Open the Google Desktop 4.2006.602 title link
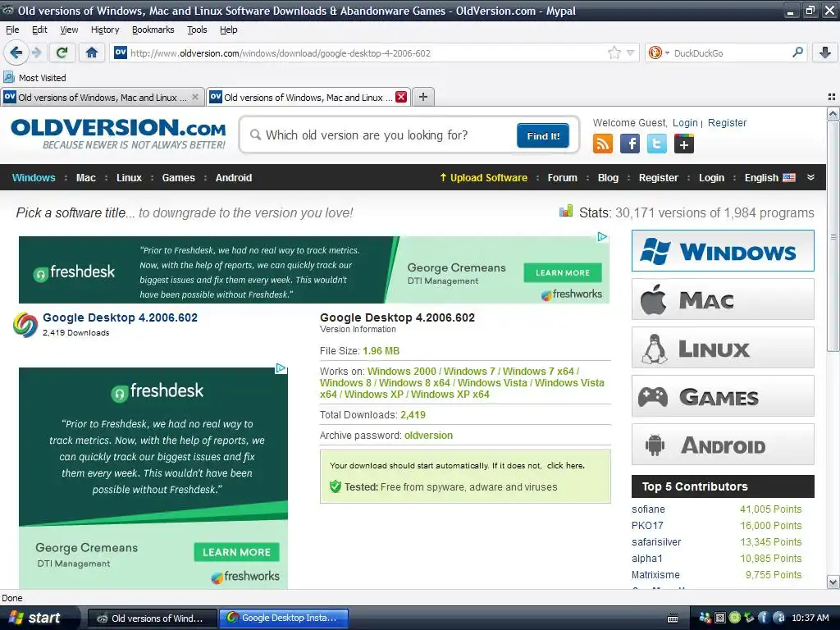The image size is (840, 630). (120, 317)
